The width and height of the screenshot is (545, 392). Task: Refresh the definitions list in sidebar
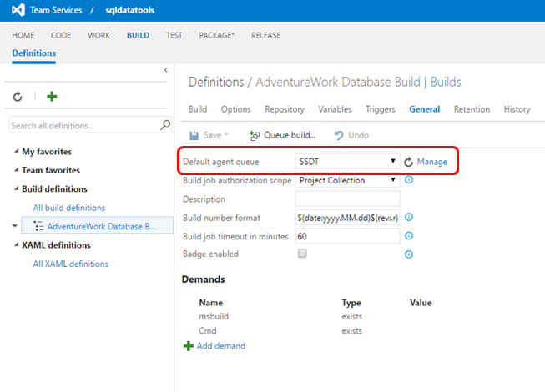[x=18, y=97]
